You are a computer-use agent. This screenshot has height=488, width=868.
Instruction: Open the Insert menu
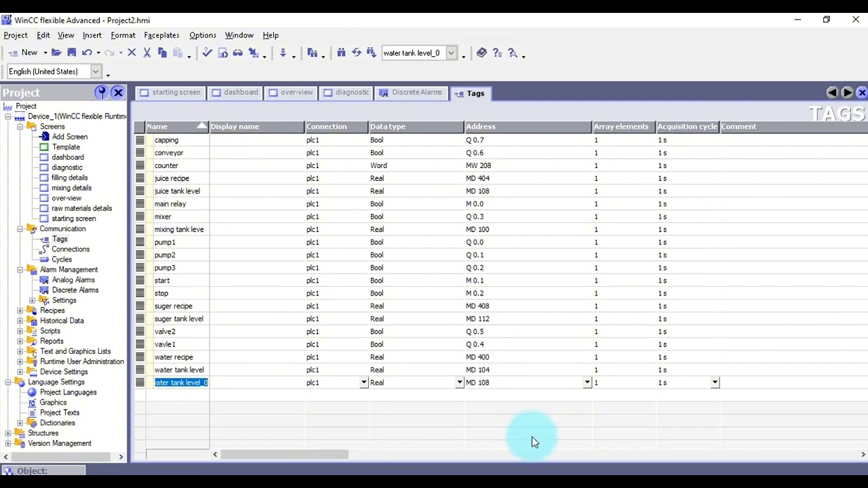92,35
